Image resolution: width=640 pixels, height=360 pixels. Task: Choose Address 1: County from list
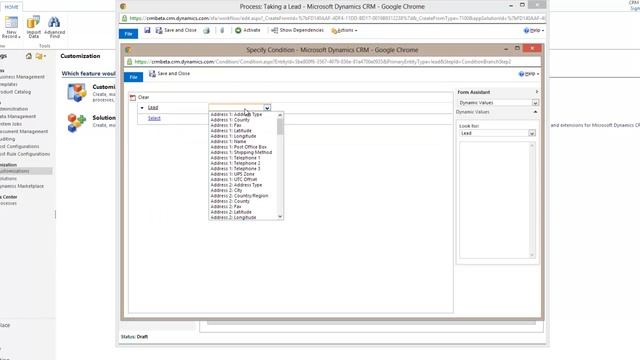pos(230,120)
